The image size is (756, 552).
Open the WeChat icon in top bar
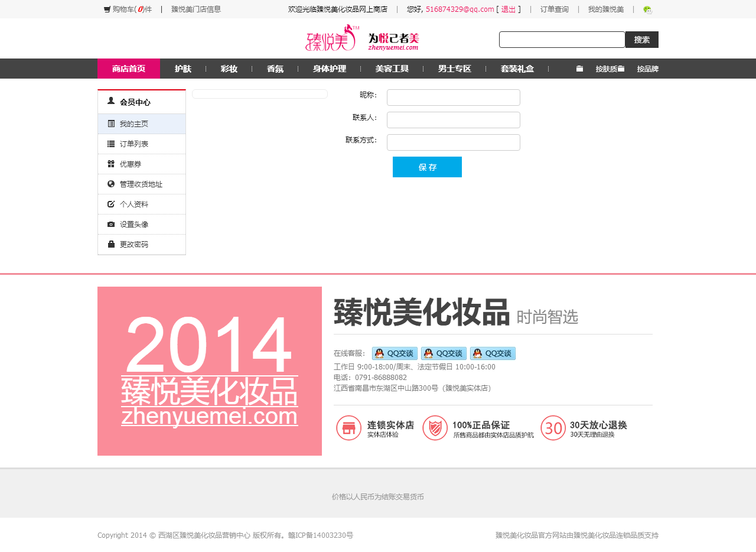[647, 9]
